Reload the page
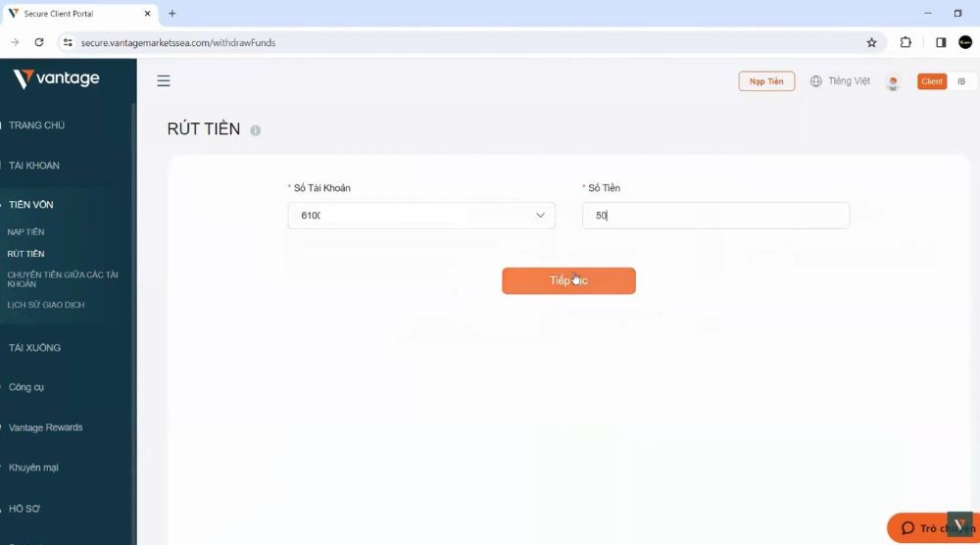The image size is (980, 545). click(x=39, y=42)
